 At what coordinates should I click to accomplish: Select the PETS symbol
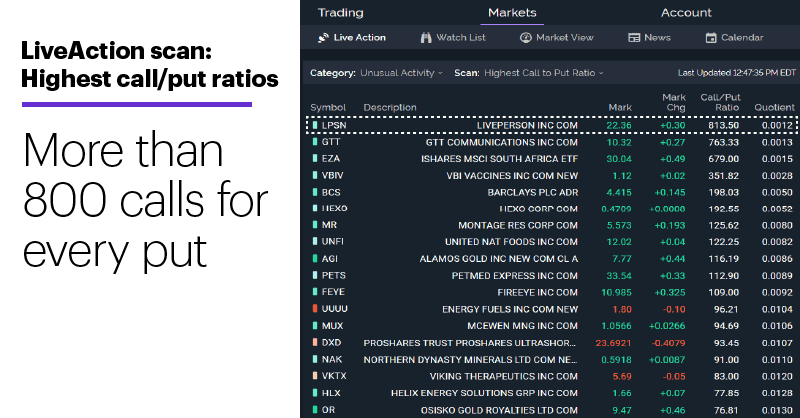(x=334, y=276)
